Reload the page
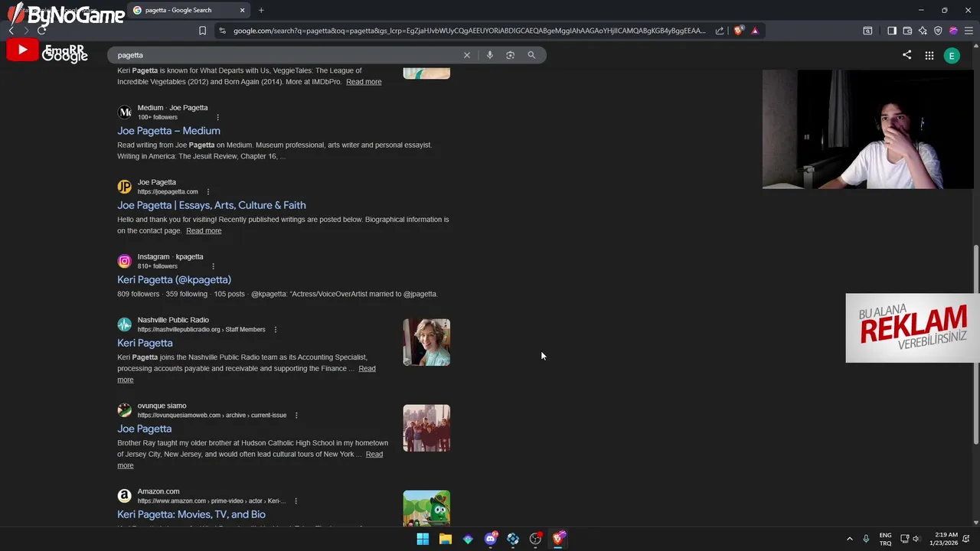Screen dimensions: 980x551 (41, 31)
